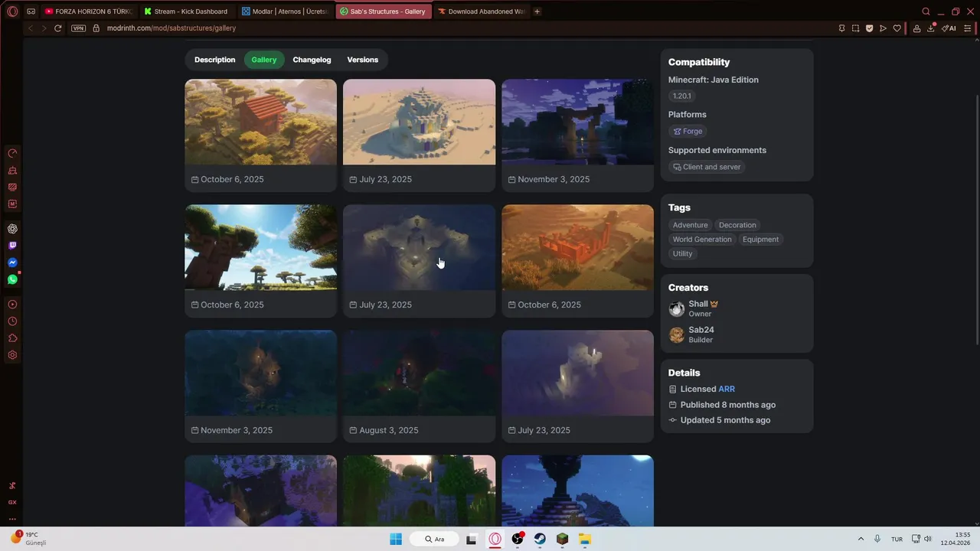This screenshot has height=551, width=980.
Task: Open the Versions tab
Action: tap(362, 60)
